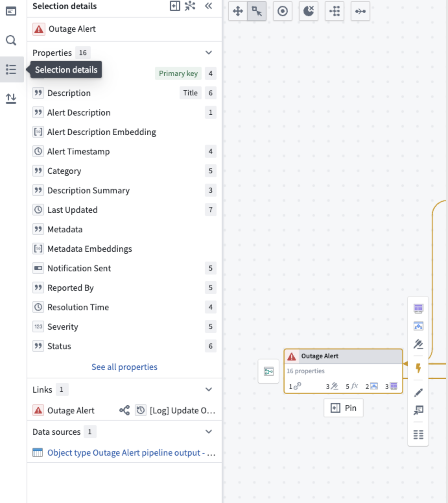Viewport: 448px width, 503px height.
Task: Select the Severity property row
Action: click(x=124, y=327)
